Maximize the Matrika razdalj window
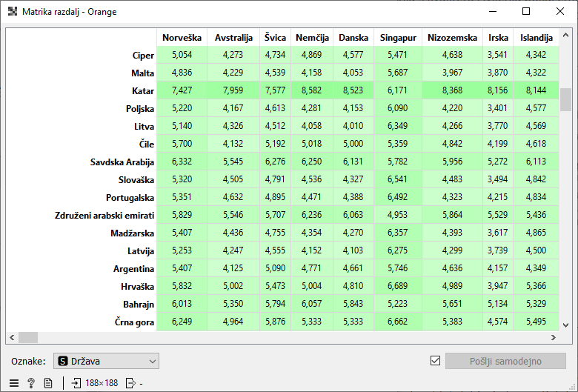The width and height of the screenshot is (578, 392). (x=526, y=12)
